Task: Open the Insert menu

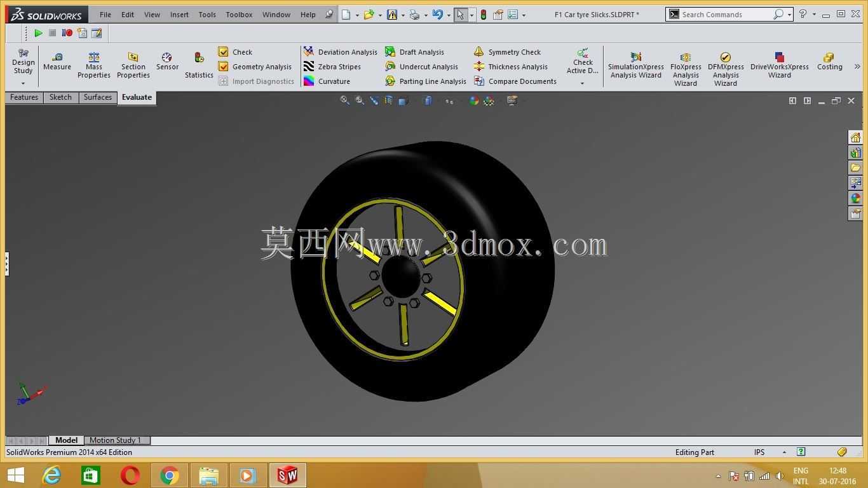Action: pos(179,15)
